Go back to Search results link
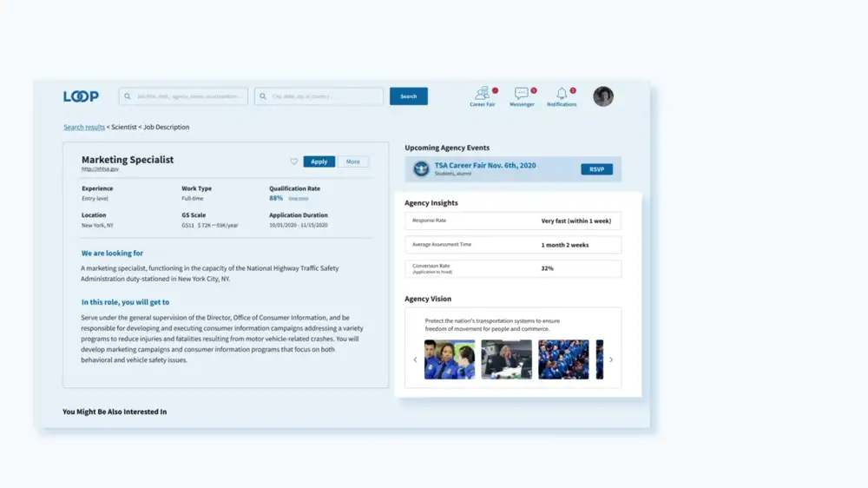 tap(84, 127)
